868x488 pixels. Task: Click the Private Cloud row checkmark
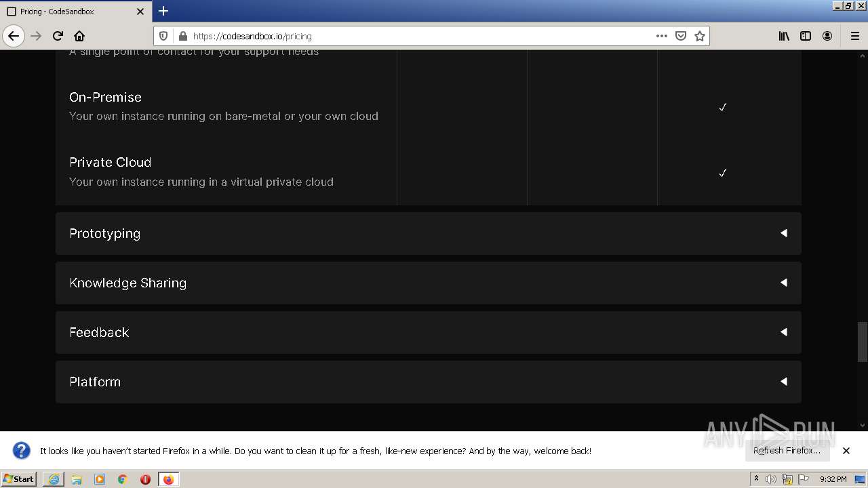(723, 173)
